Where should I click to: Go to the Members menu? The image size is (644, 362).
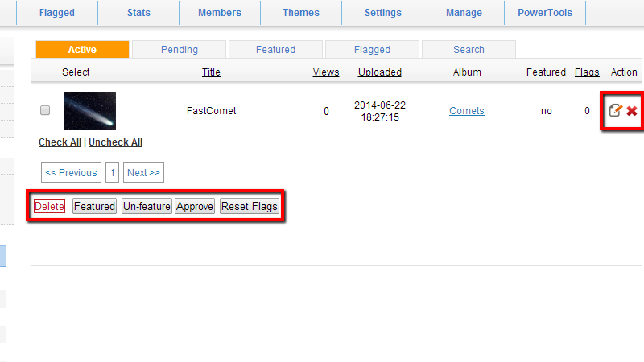tap(220, 13)
